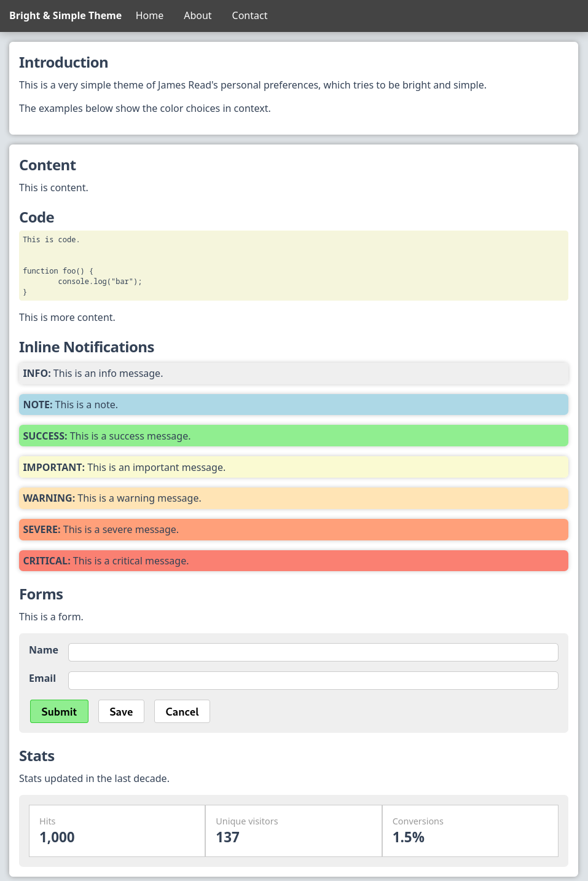The width and height of the screenshot is (588, 881).
Task: Click the green SUCCESS message banner
Action: (x=294, y=436)
